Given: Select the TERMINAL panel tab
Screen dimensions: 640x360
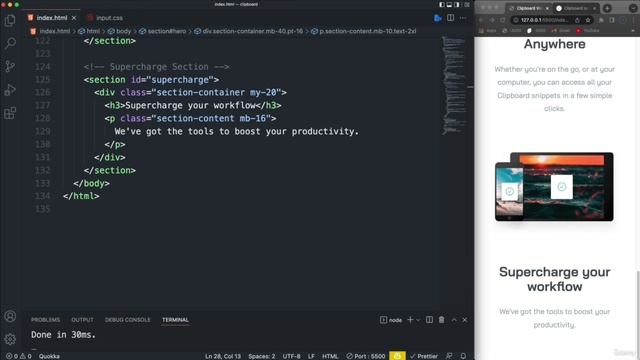Looking at the screenshot, I should 175,320.
